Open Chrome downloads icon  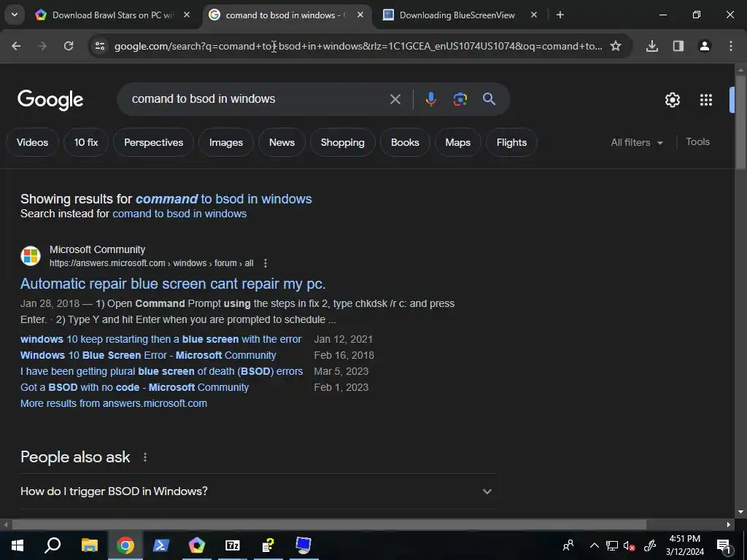pyautogui.click(x=651, y=46)
